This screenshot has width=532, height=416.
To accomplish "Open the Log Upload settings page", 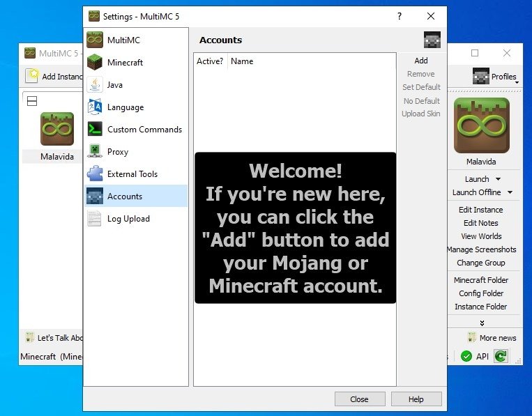I will click(136, 219).
